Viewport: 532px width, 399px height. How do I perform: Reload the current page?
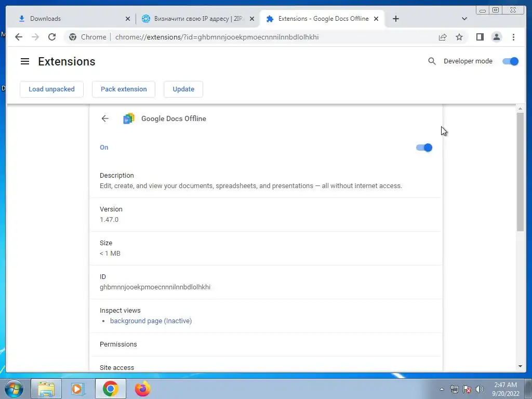[x=52, y=37]
